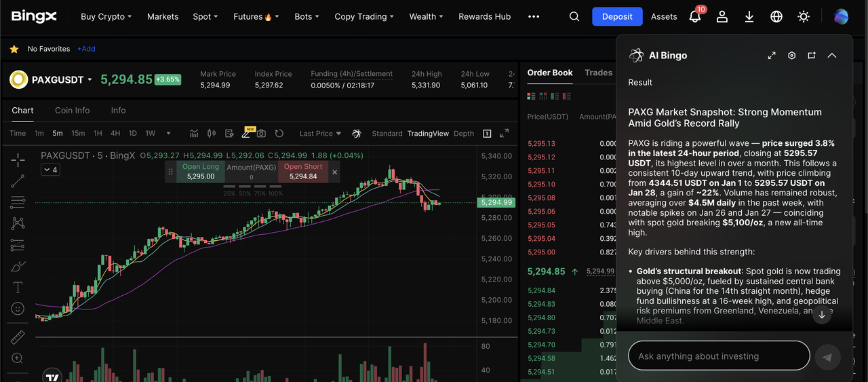868x382 pixels.
Task: Open the notifications bell
Action: point(694,17)
